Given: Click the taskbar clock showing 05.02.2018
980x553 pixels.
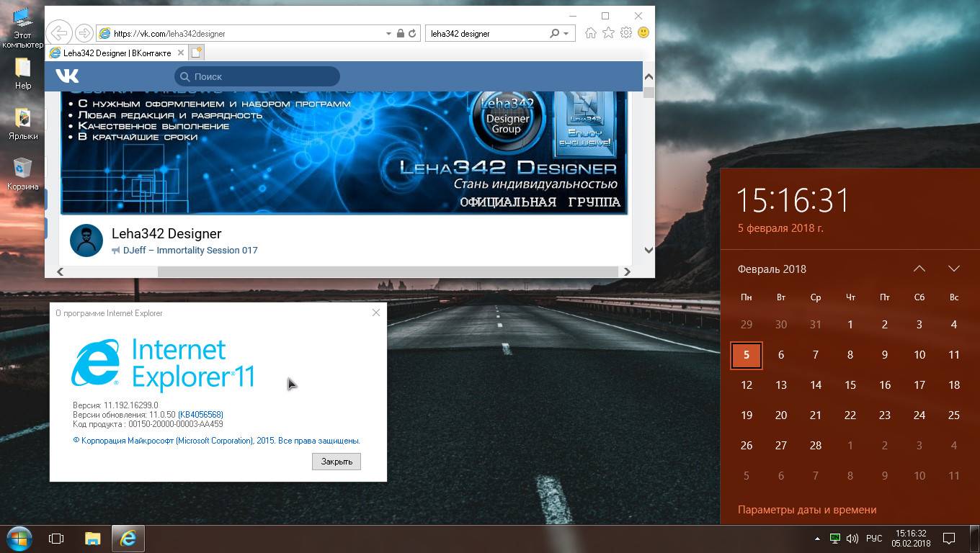Looking at the screenshot, I should click(911, 539).
